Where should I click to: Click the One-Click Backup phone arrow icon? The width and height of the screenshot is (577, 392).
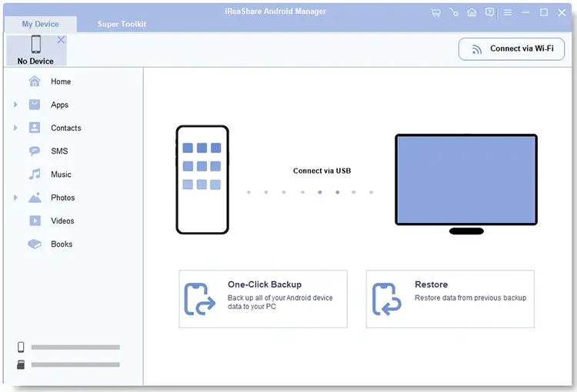click(x=199, y=299)
